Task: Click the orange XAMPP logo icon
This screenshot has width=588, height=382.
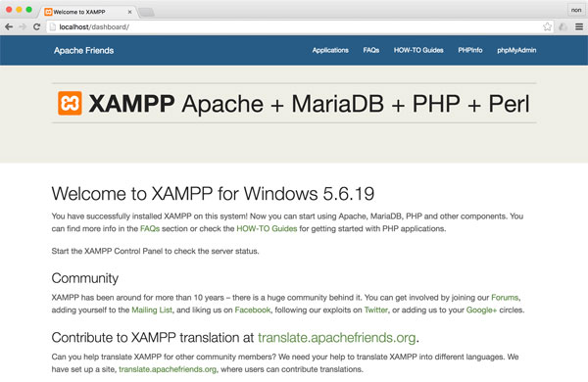Action: (x=70, y=103)
